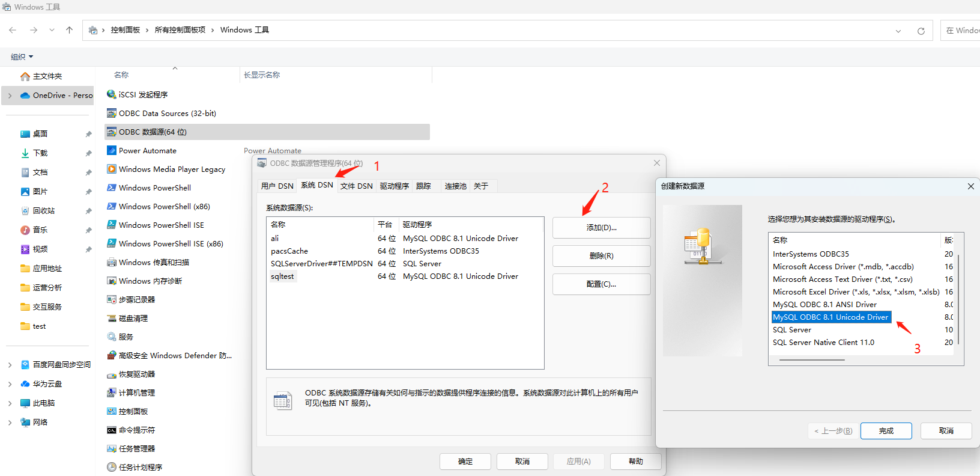Expand 网络 tree node

click(10, 423)
